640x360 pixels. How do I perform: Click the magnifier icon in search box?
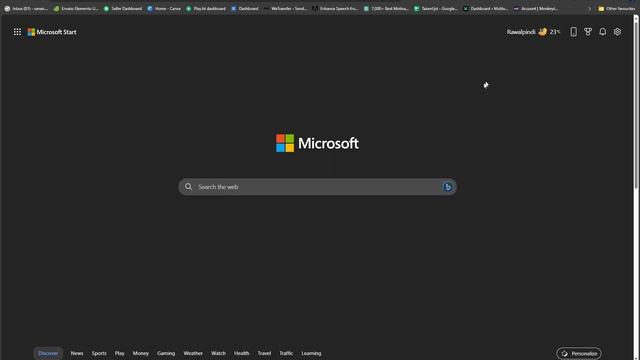(x=188, y=187)
